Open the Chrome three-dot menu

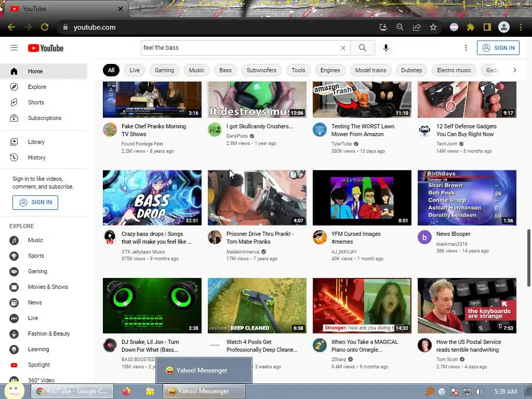click(x=521, y=27)
